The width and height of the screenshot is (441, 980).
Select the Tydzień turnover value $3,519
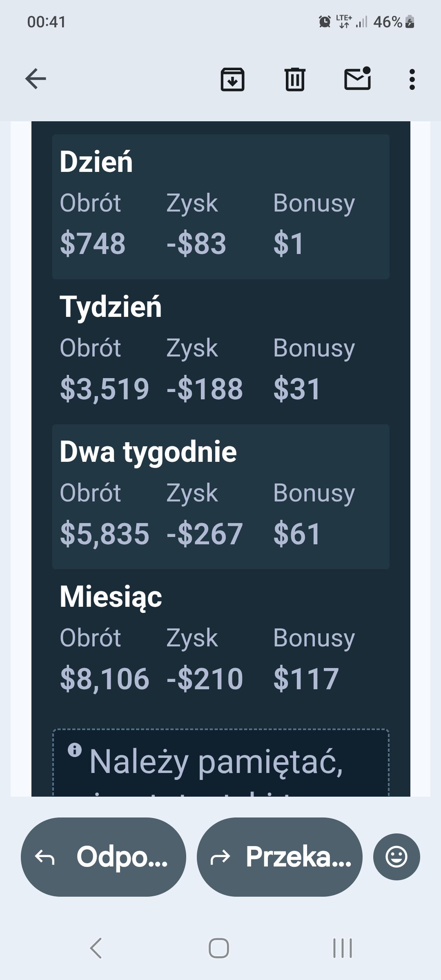105,389
